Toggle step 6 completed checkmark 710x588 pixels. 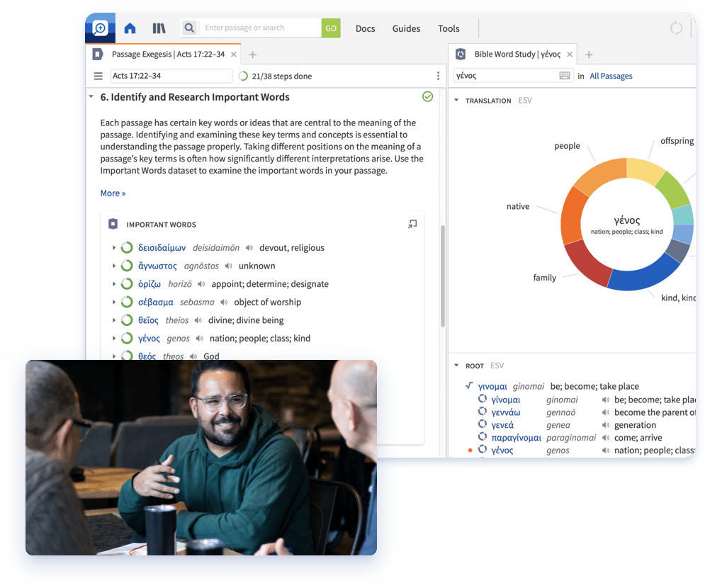click(427, 96)
